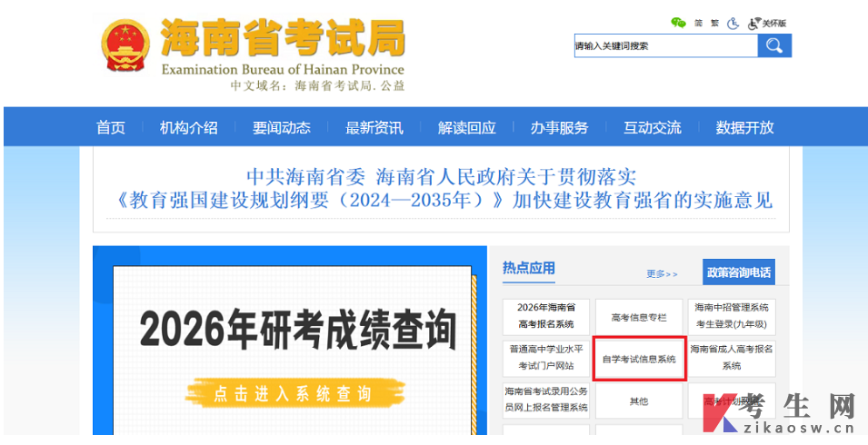Viewport: 868px width, 445px height.
Task: Open 互动交流 menu item
Action: pyautogui.click(x=652, y=128)
